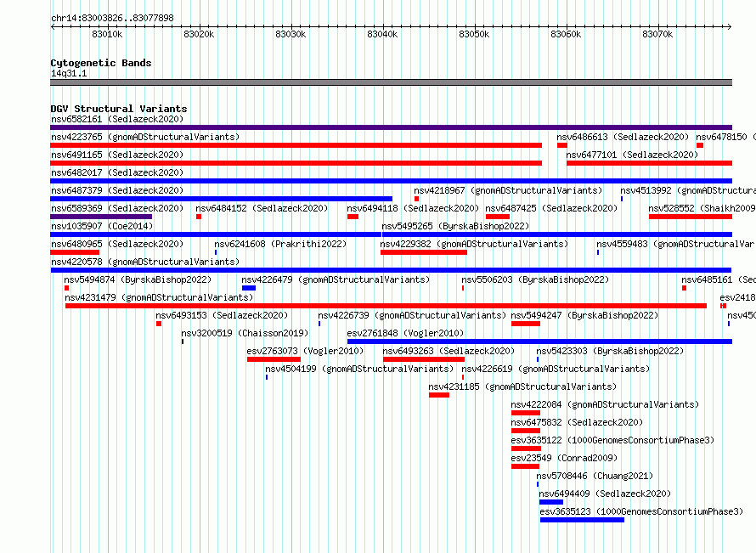Screen dimensions: 756x553
Task: Open nsv4222084 gnomAD variant label
Action: coord(605,404)
